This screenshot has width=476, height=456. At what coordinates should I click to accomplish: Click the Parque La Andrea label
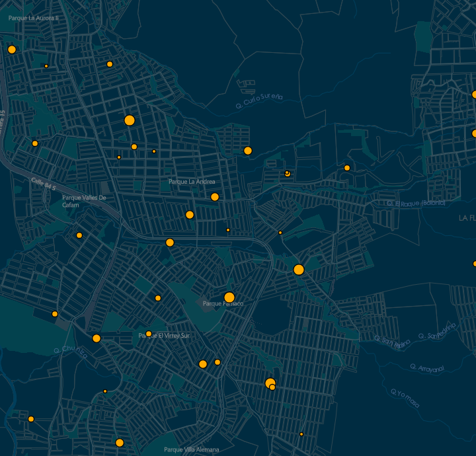[192, 181]
